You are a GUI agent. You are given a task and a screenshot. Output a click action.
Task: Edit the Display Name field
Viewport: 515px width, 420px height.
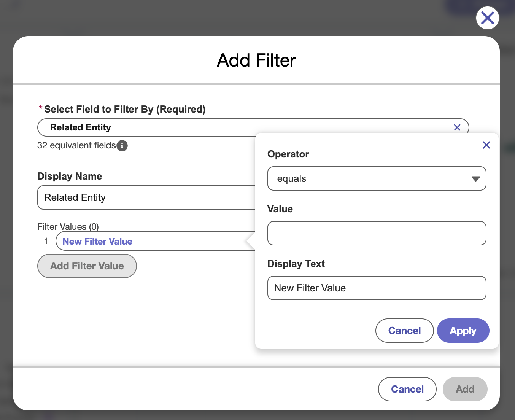[x=146, y=197]
